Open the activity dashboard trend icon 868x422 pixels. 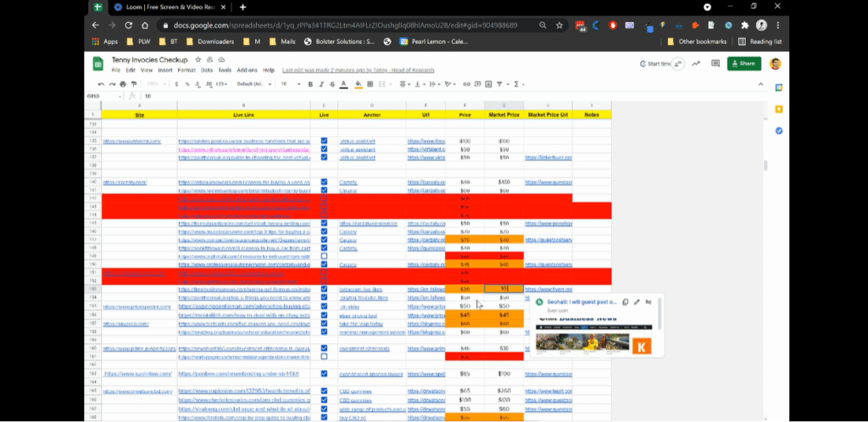pyautogui.click(x=696, y=64)
